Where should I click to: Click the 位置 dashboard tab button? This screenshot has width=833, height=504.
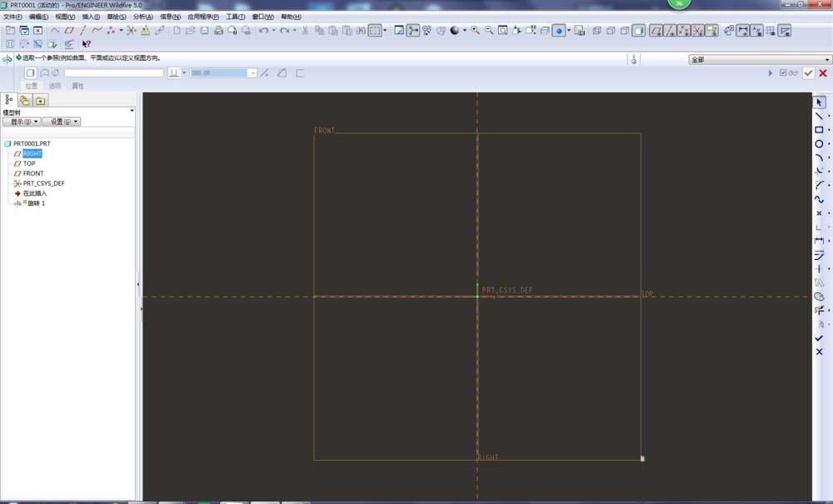point(31,86)
